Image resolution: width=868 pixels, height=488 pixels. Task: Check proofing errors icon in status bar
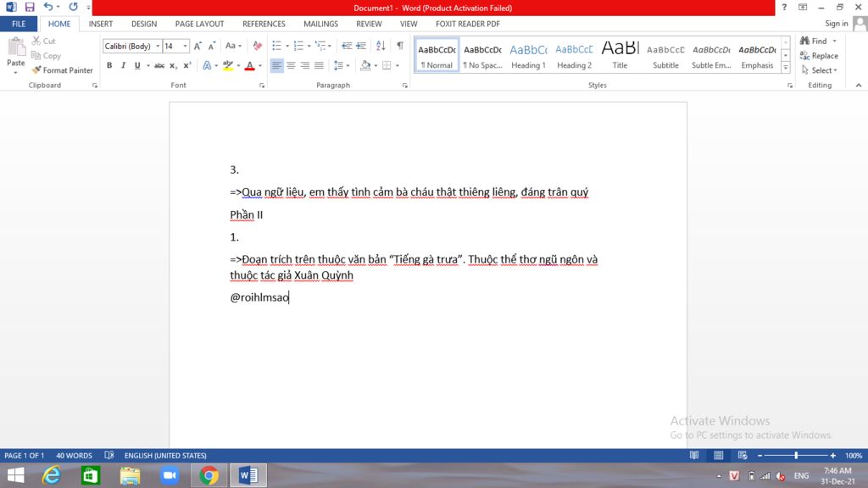point(109,455)
